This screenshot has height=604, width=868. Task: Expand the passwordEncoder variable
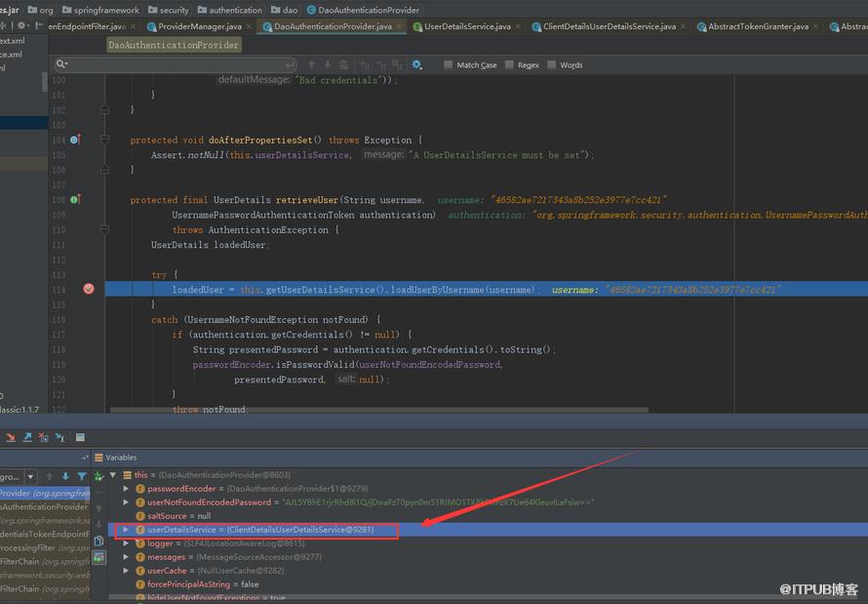point(126,489)
